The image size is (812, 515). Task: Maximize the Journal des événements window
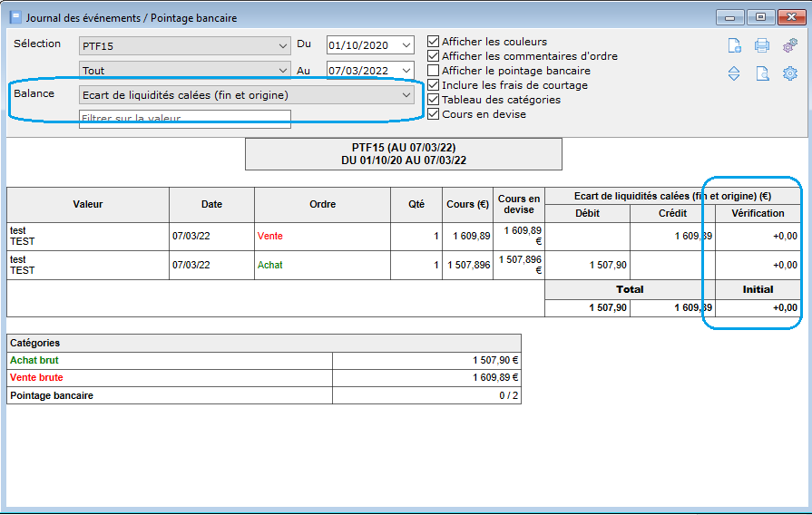click(x=760, y=17)
